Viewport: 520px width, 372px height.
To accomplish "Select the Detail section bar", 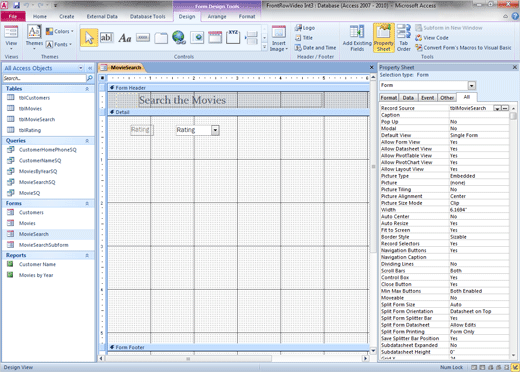I will click(x=238, y=112).
